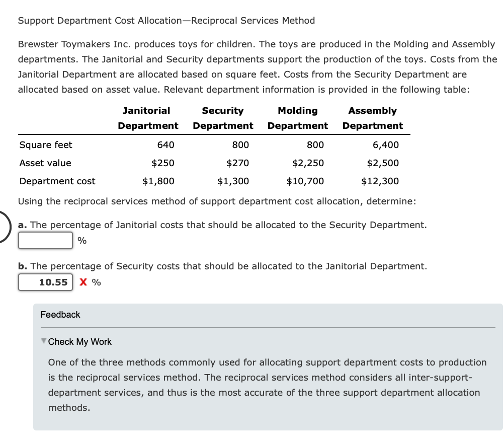Select the Department cost row label

tap(57, 181)
